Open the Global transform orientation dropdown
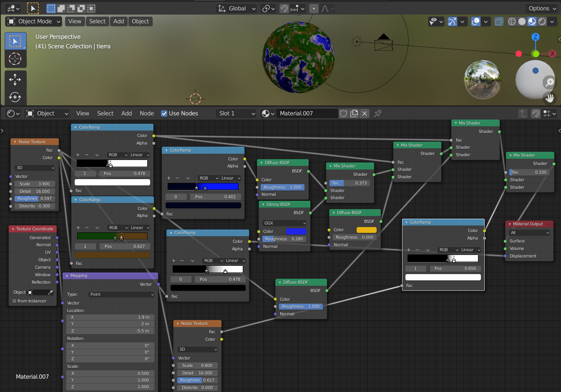This screenshot has height=392, width=561. pos(236,8)
